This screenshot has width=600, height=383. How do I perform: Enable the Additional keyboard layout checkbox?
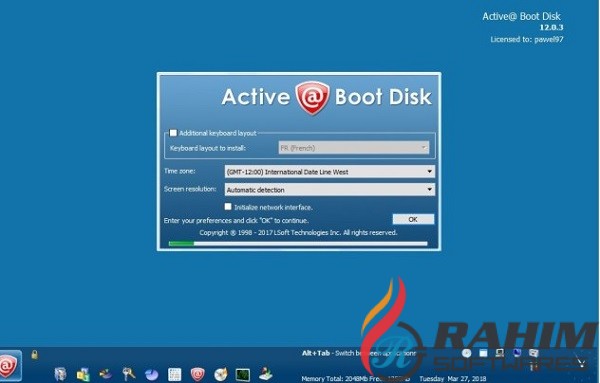tap(173, 133)
